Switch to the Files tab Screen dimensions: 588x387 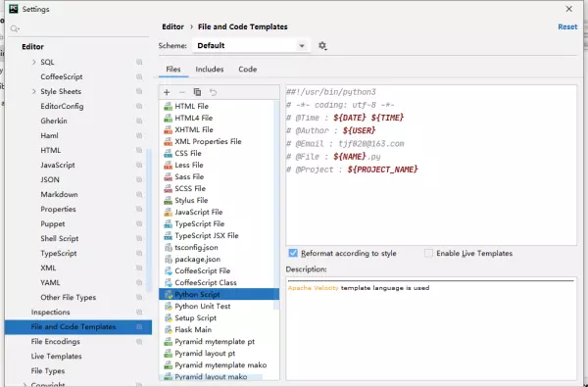[x=173, y=70]
